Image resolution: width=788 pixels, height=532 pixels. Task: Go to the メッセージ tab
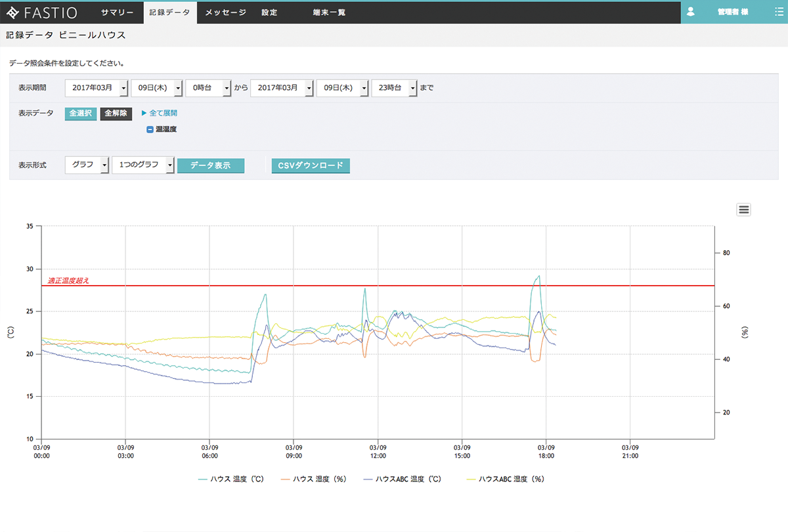(x=225, y=12)
